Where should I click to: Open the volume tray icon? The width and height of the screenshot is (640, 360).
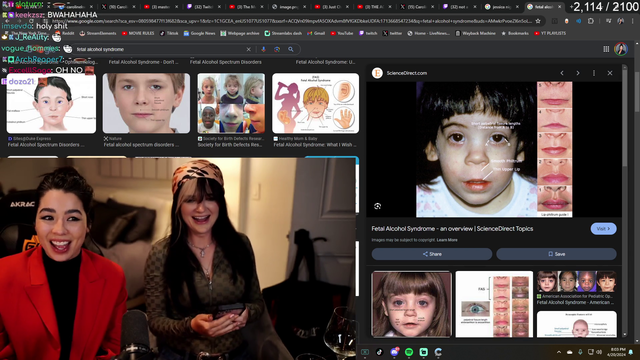coord(599,352)
